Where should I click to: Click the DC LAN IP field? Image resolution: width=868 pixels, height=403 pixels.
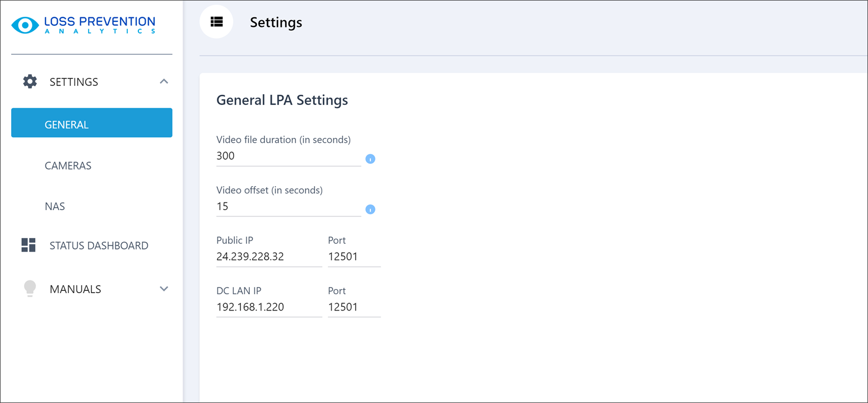[268, 308]
